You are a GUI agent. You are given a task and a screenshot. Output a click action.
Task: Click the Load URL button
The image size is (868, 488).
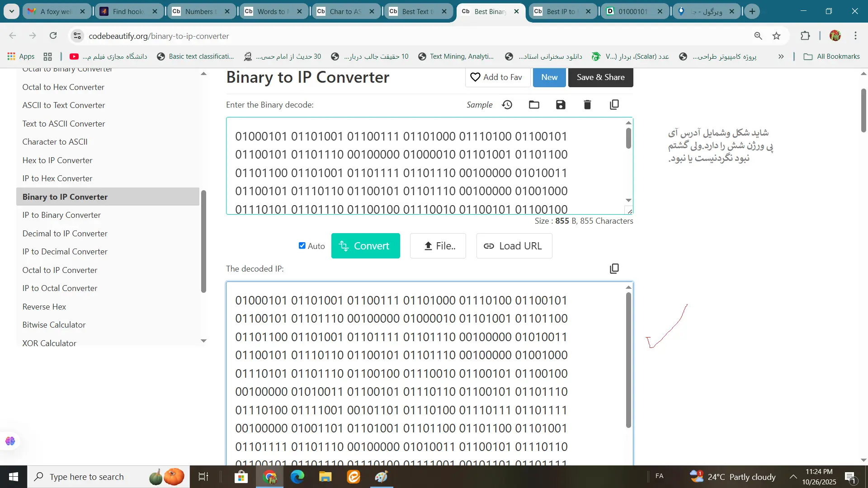click(514, 246)
